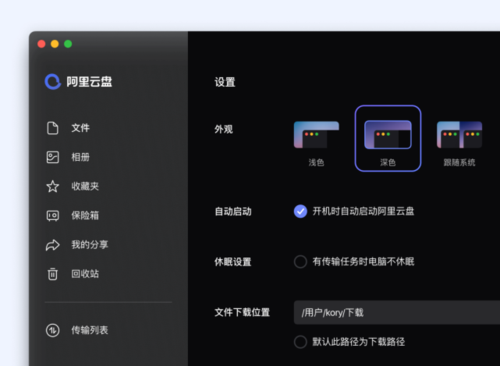Enable 默认此路径为下载路径 option
The height and width of the screenshot is (366, 500).
pyautogui.click(x=300, y=342)
